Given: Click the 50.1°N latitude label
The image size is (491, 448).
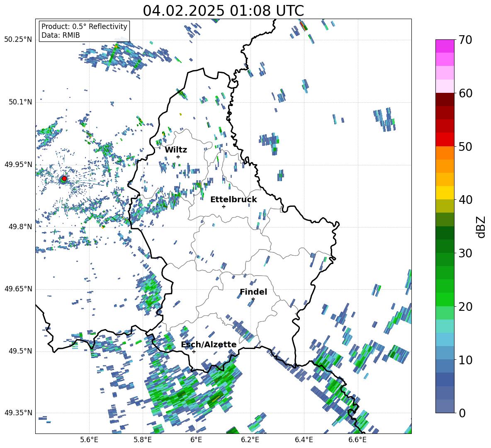Looking at the screenshot, I should 20,102.
